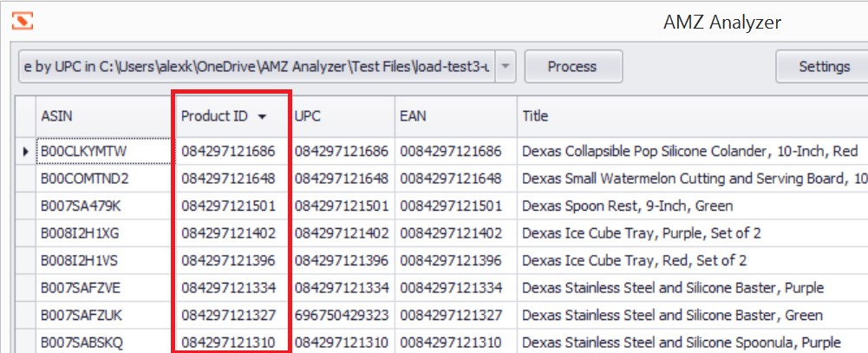Image resolution: width=868 pixels, height=353 pixels.
Task: Click Product ID cell 084297121501
Action: 232,206
